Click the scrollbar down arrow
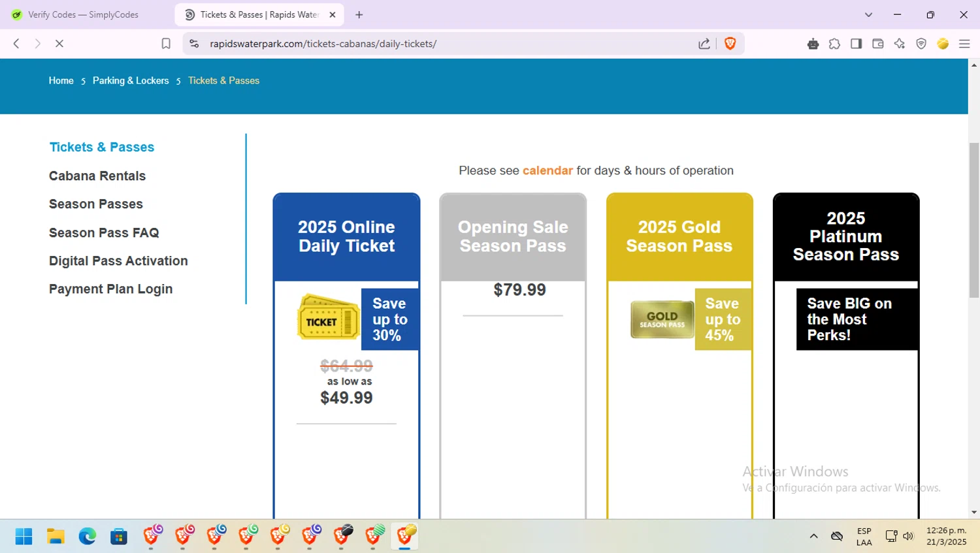The width and height of the screenshot is (980, 553). 974,513
